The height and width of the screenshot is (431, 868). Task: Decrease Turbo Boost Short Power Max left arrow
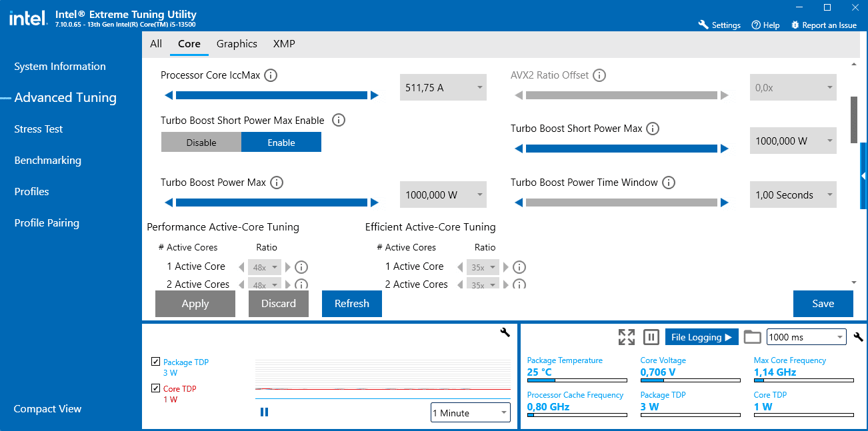tap(518, 149)
